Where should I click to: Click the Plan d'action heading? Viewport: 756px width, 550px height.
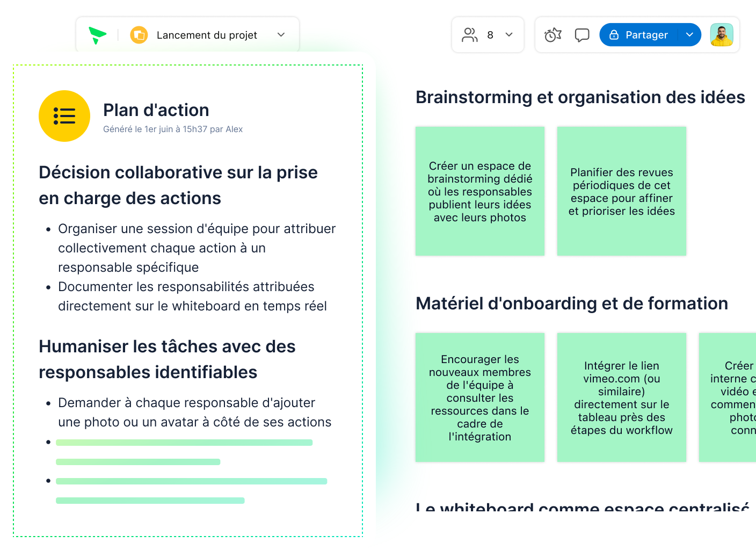(x=156, y=110)
